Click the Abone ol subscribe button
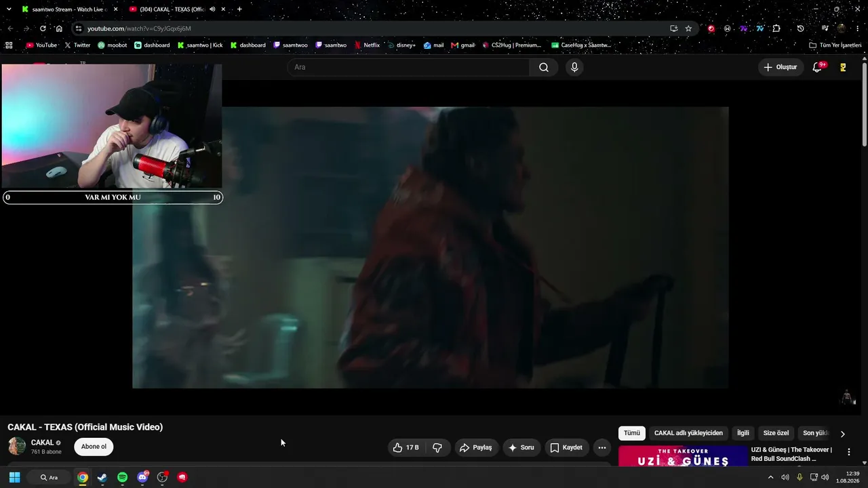 pyautogui.click(x=94, y=447)
